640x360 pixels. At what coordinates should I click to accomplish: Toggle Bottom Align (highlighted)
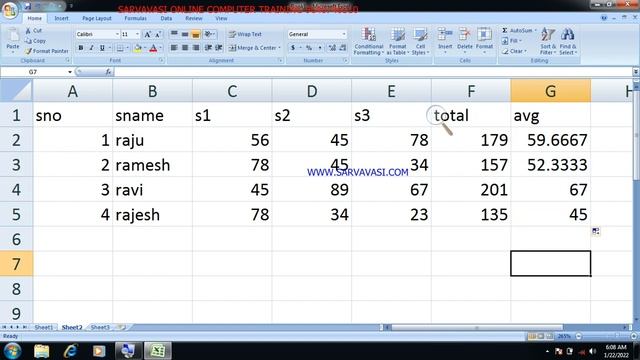coord(196,34)
